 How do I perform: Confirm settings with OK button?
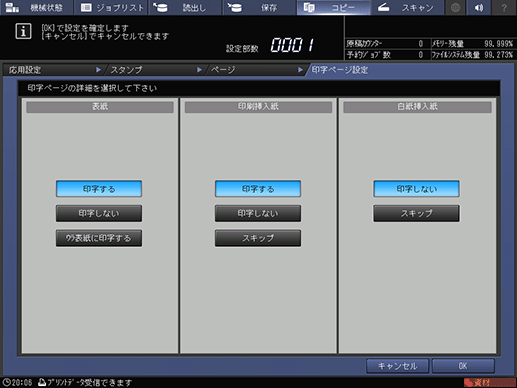(463, 366)
